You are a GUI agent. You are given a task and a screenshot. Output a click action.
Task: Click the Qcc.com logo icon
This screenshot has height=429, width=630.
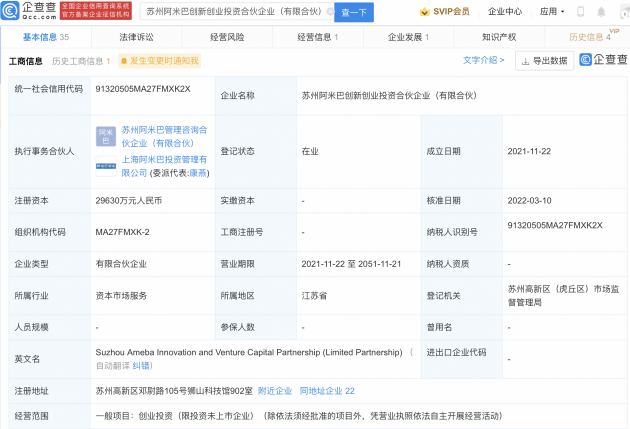point(10,11)
